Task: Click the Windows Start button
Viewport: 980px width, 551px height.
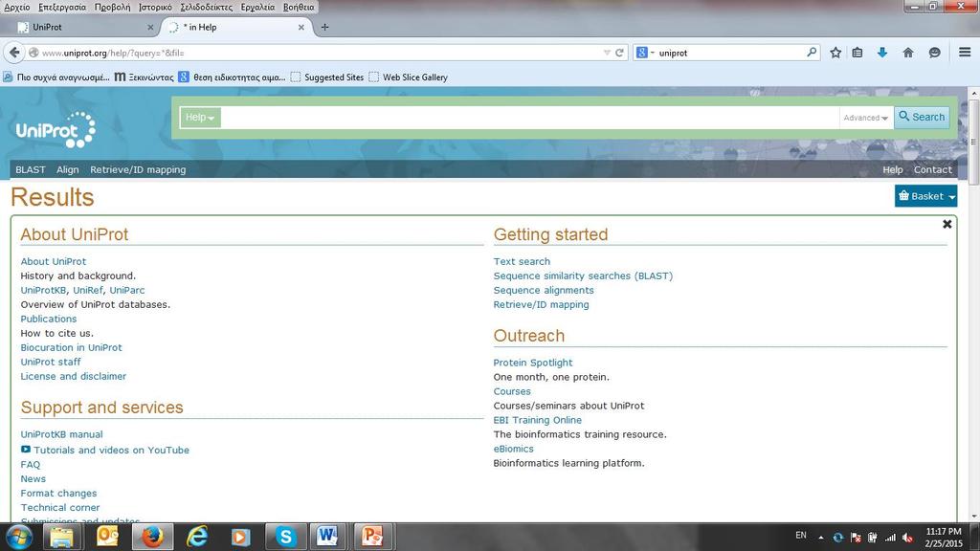Action: pyautogui.click(x=19, y=537)
